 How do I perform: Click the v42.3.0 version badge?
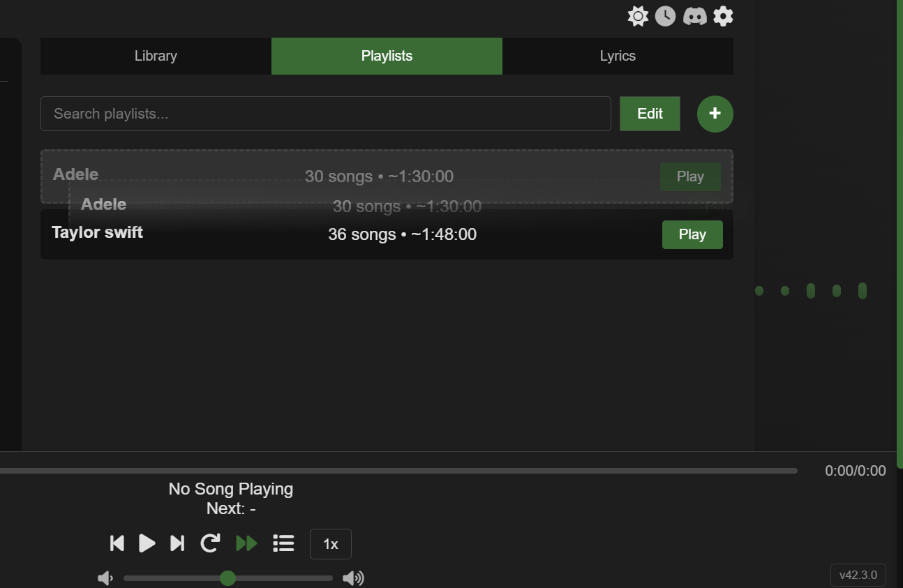[x=858, y=575]
